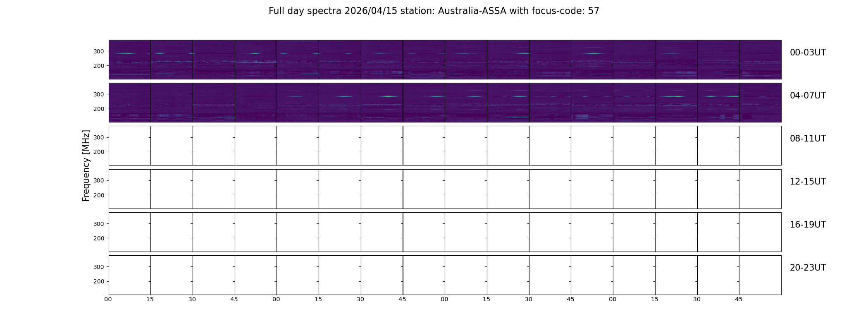Click the rightmost "45" time axis tick label
The width and height of the screenshot is (868, 331).
739,299
